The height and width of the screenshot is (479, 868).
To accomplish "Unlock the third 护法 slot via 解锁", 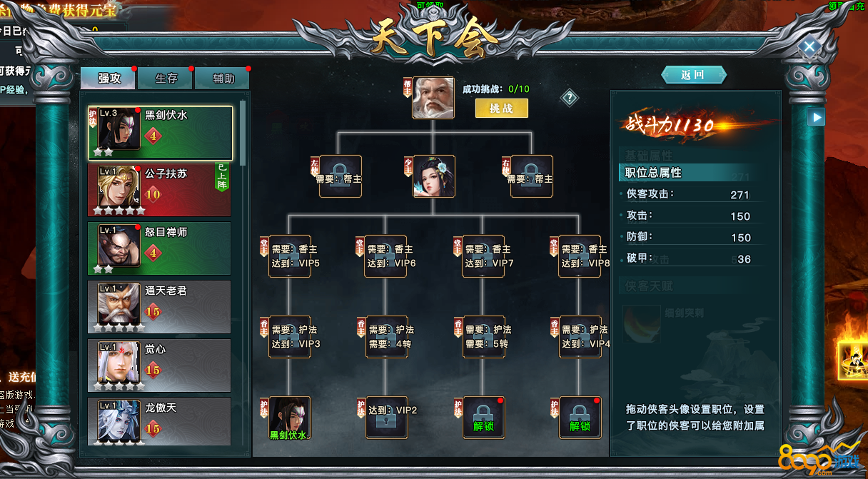I will point(483,418).
